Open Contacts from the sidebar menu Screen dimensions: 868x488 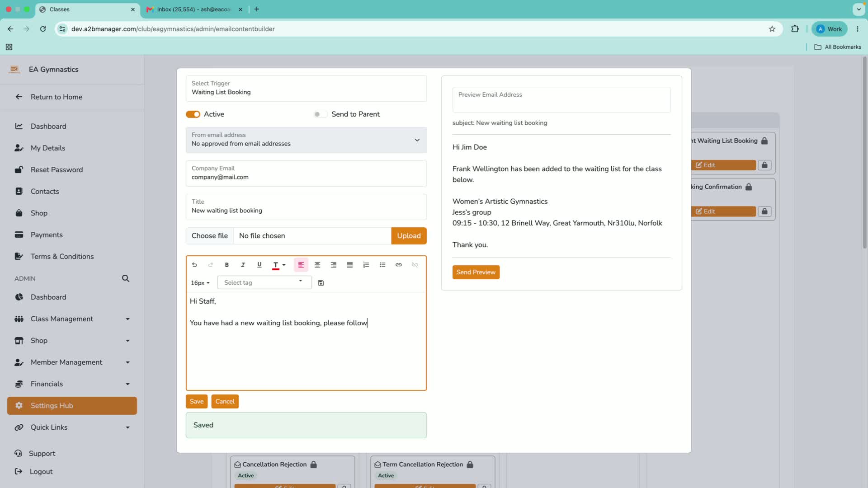click(x=45, y=192)
